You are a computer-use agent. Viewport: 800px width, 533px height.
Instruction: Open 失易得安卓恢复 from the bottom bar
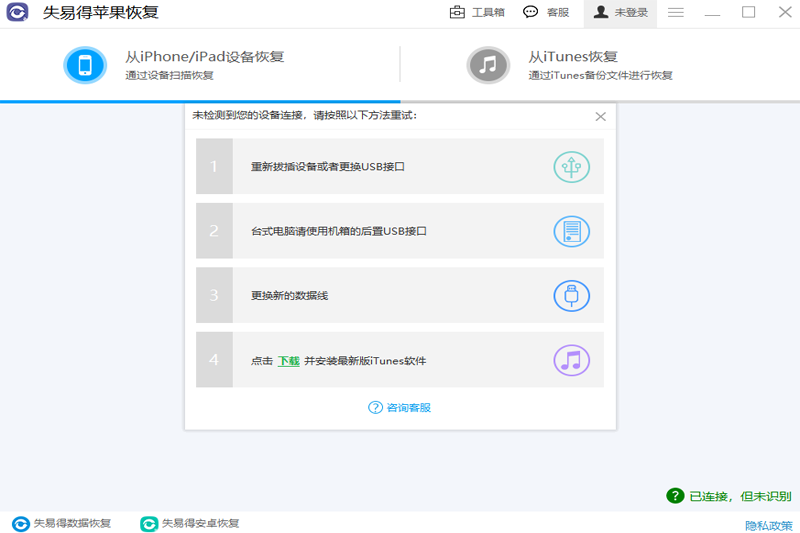coord(190,523)
